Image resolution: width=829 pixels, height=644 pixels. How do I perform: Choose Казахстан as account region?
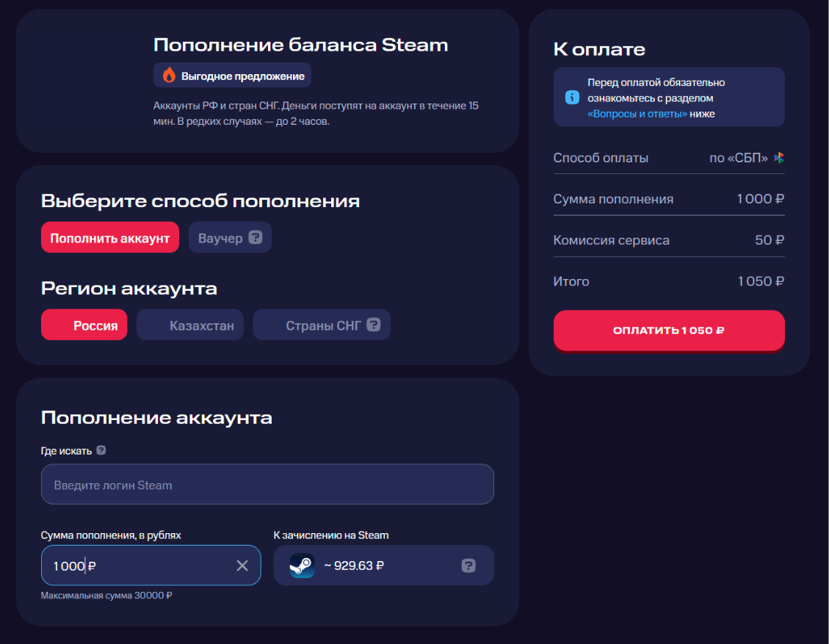point(191,325)
